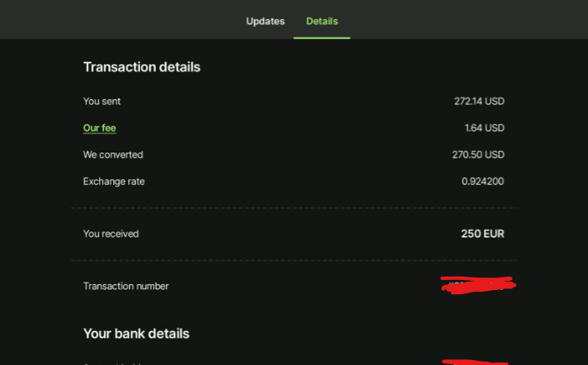Select the Details tab

[x=321, y=21]
